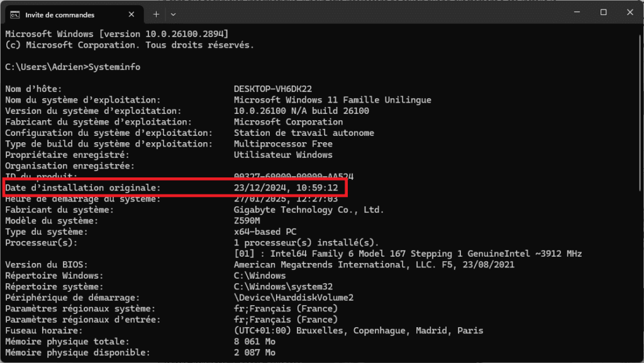Select the Invite de commandes tab
Image resolution: width=644 pixels, height=363 pixels.
74,14
